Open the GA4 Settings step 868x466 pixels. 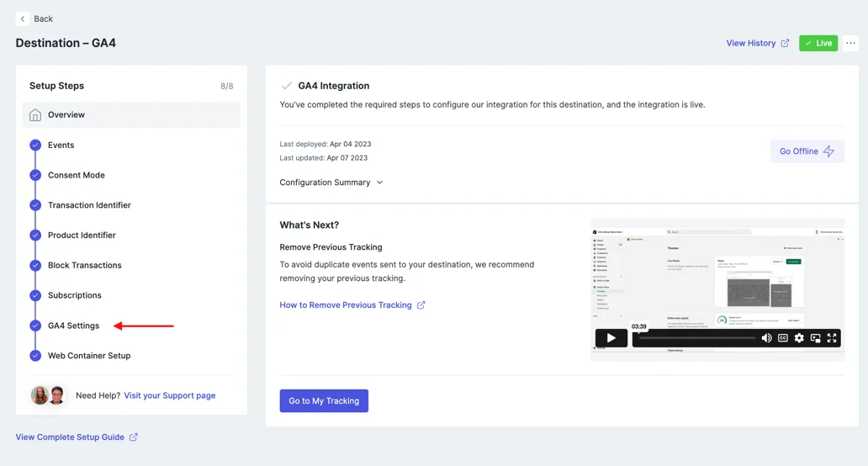[x=74, y=326]
